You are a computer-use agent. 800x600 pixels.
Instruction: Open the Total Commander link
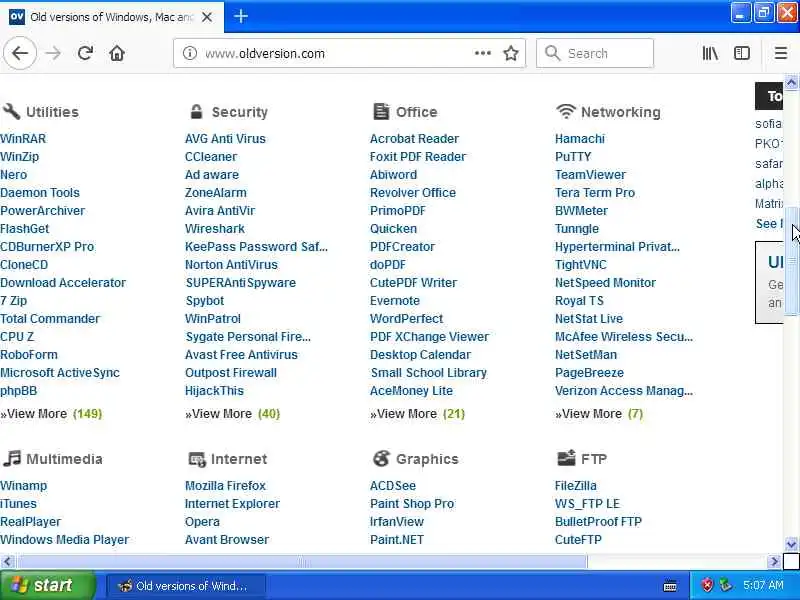(x=50, y=318)
